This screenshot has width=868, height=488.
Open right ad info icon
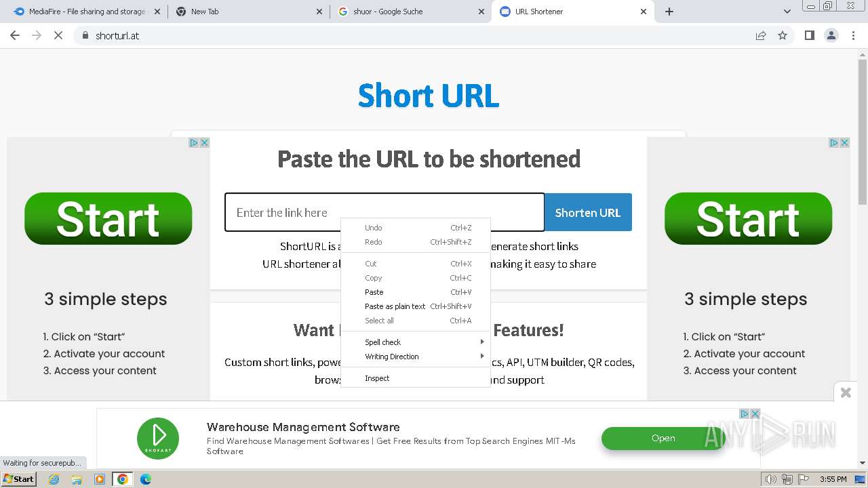coord(833,143)
